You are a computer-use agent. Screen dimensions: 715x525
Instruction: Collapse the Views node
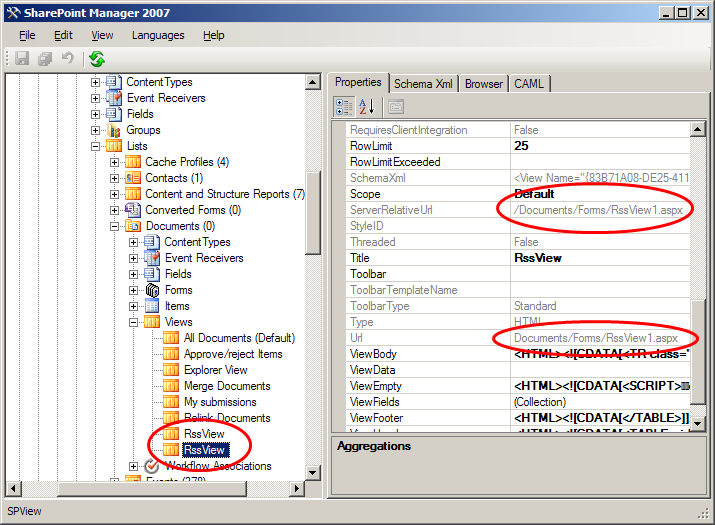pos(133,322)
